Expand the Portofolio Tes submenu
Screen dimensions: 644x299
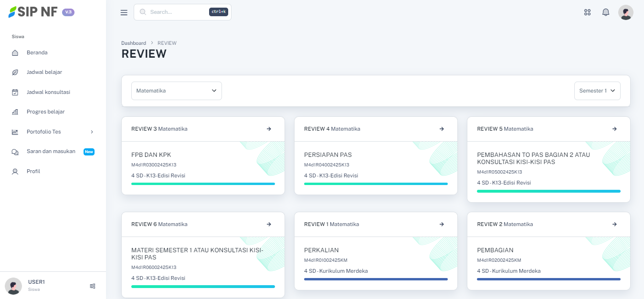[53, 132]
